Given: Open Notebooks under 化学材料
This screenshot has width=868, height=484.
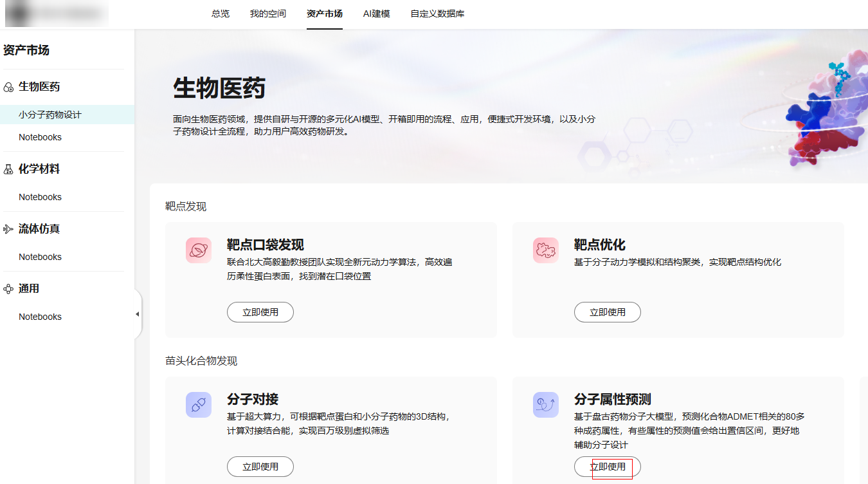Looking at the screenshot, I should click(x=41, y=197).
